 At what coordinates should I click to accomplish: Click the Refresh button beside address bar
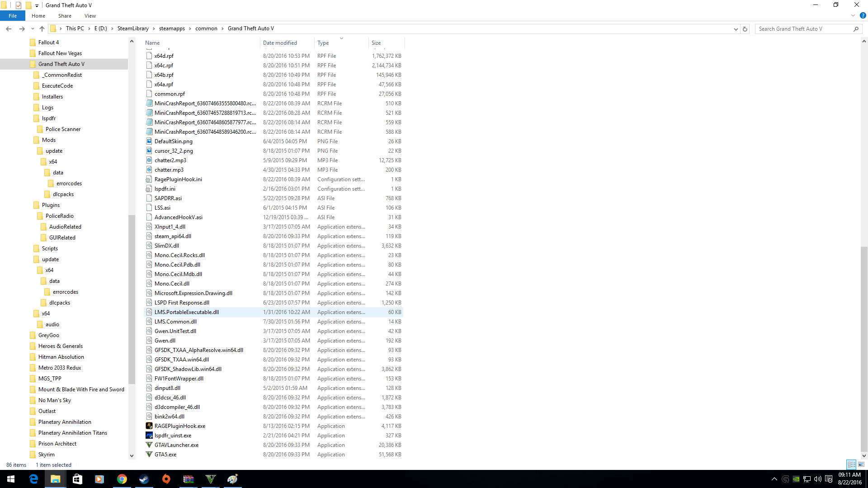[745, 28]
